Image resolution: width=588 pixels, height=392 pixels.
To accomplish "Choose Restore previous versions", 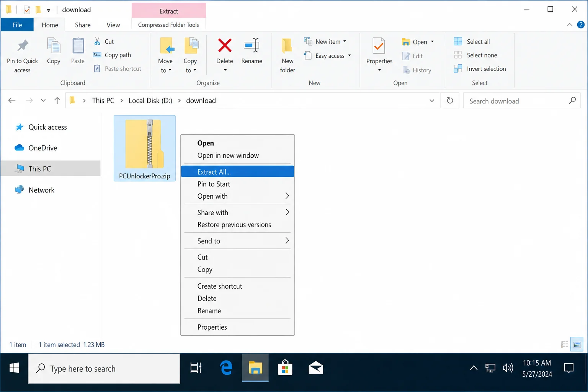I will 237,224.
